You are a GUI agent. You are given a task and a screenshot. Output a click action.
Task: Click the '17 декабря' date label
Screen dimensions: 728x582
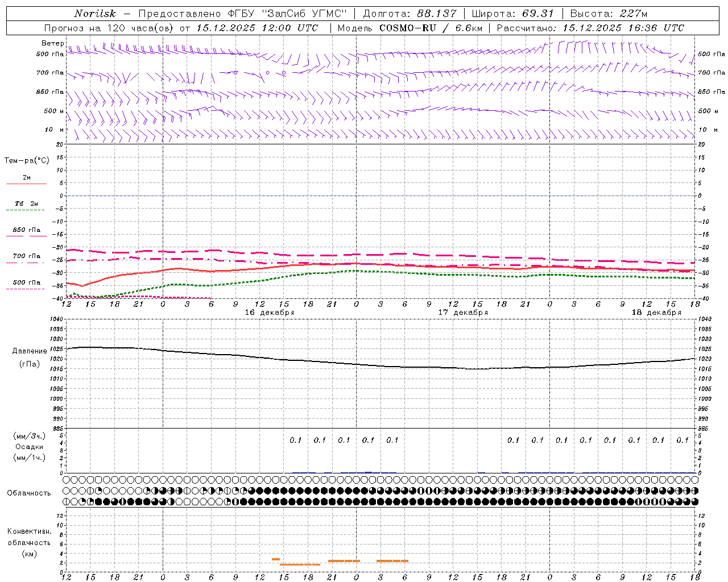(463, 313)
